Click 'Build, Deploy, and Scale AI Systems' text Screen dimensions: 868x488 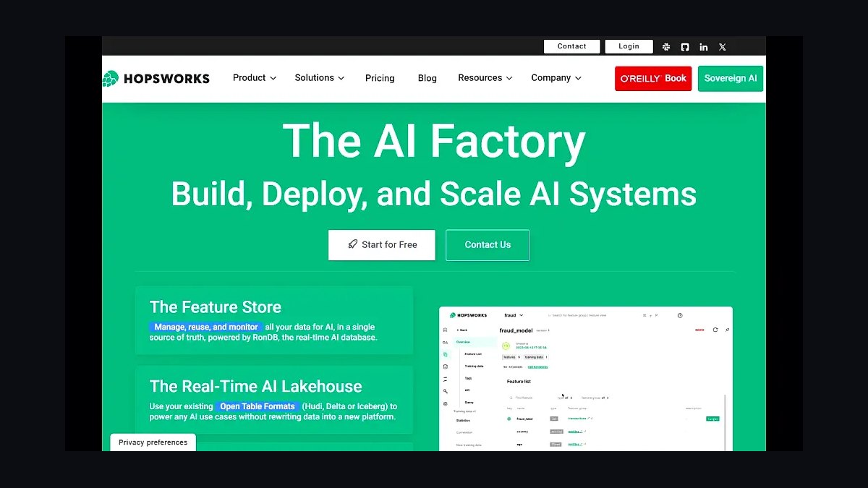(x=434, y=194)
